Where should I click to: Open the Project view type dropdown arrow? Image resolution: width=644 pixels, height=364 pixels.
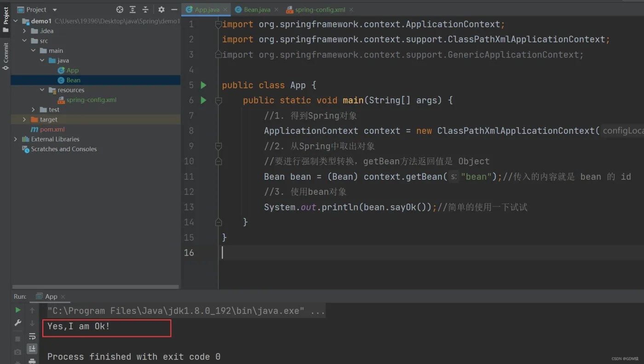click(x=55, y=10)
